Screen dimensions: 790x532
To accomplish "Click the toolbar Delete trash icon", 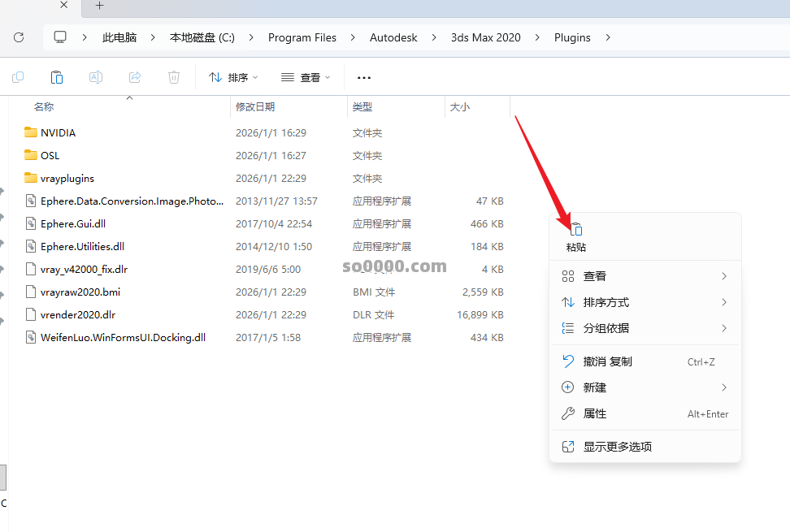I will click(174, 77).
